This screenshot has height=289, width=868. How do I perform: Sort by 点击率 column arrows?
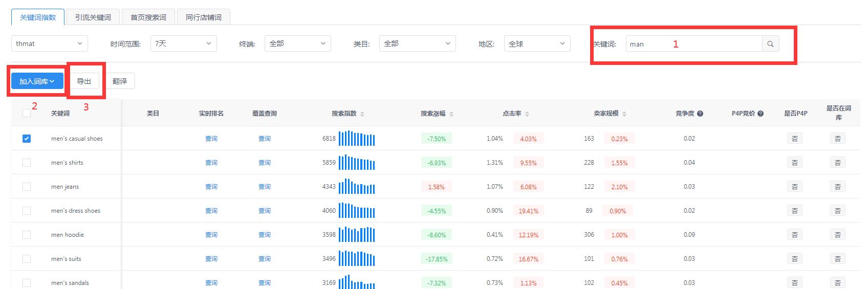pyautogui.click(x=527, y=114)
